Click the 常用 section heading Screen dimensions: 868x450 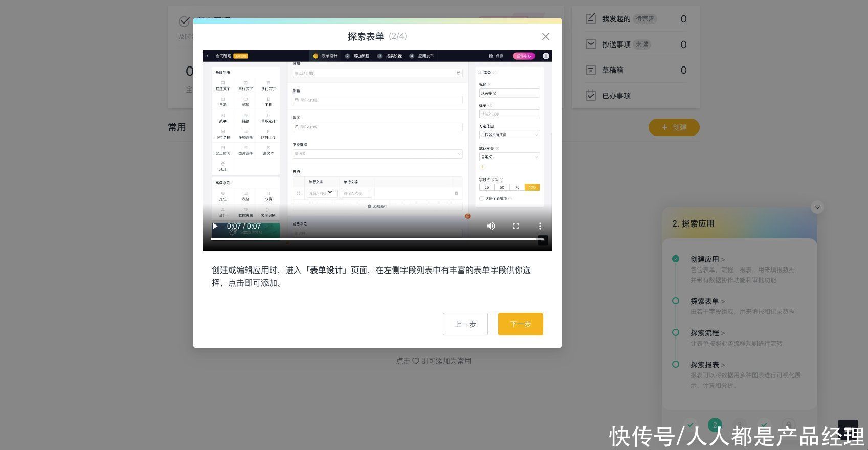click(177, 127)
